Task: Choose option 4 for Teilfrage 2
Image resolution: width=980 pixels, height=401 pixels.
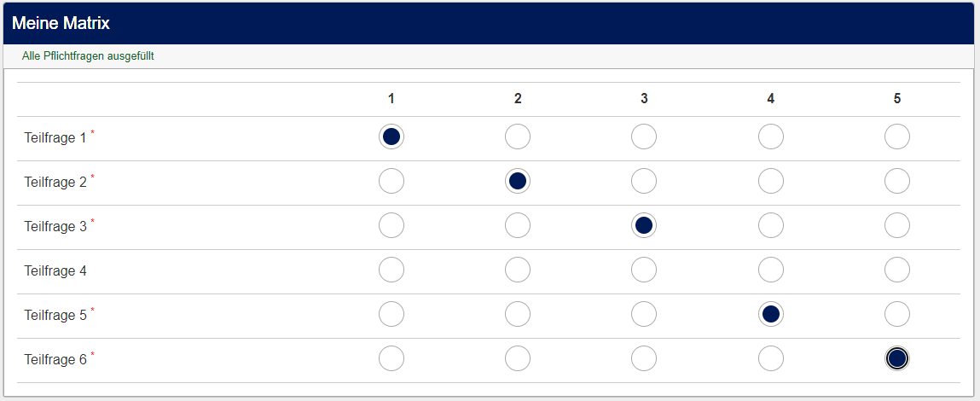Action: tap(771, 181)
